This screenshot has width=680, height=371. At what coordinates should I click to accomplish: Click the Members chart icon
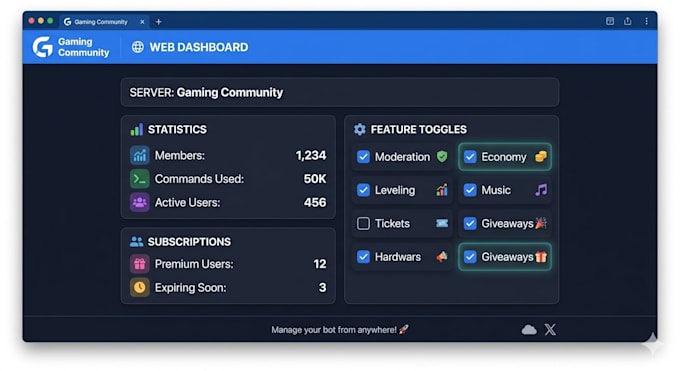(x=140, y=155)
